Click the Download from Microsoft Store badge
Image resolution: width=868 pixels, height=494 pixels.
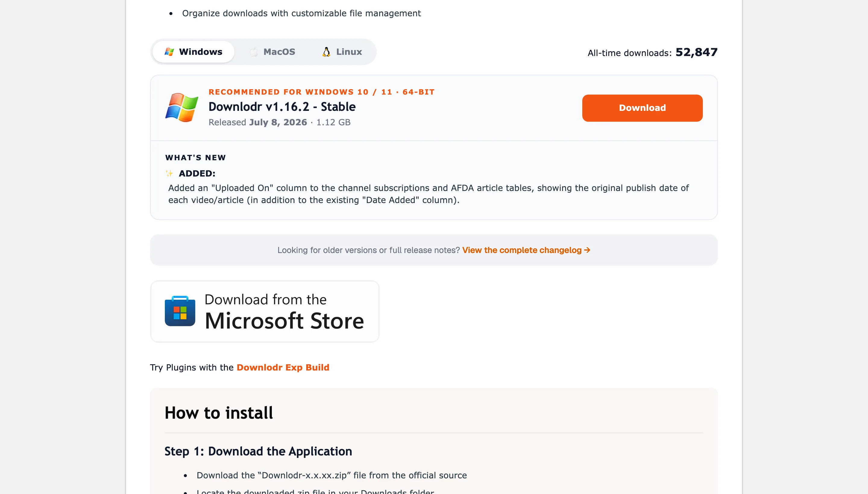265,311
